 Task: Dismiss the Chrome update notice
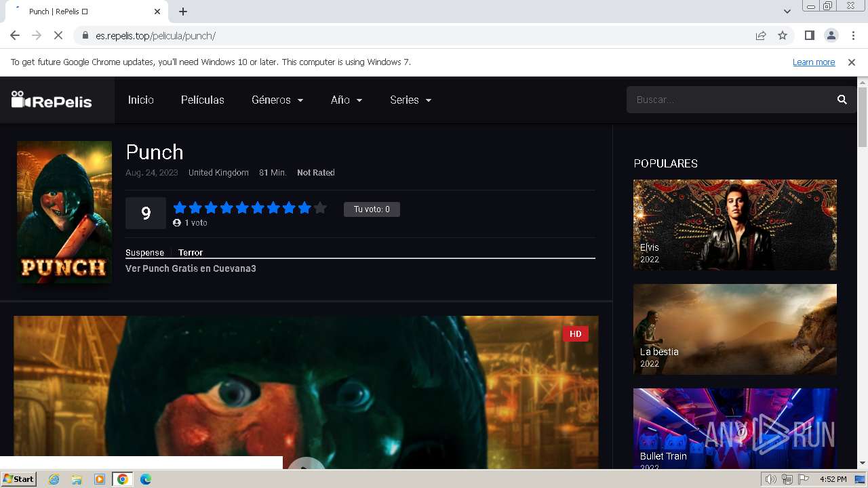852,62
